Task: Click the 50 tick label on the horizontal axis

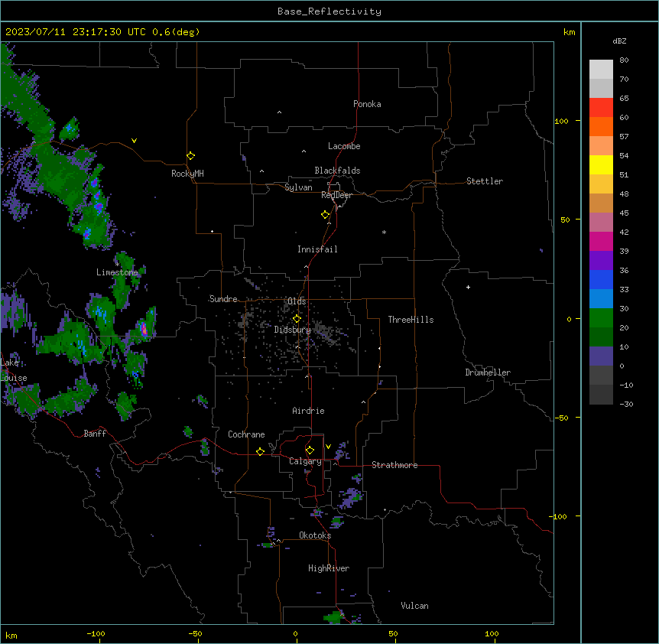Action: (x=393, y=633)
